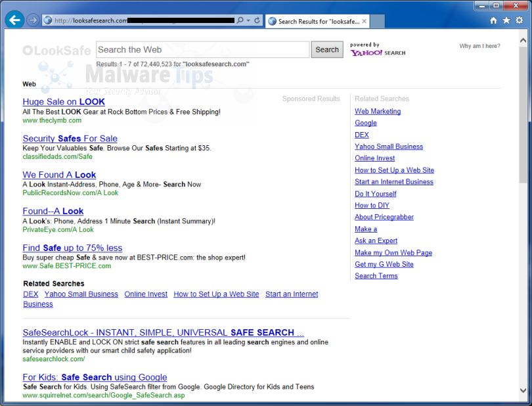The image size is (532, 406).
Task: Open Security Safes For Sale result
Action: coord(70,138)
